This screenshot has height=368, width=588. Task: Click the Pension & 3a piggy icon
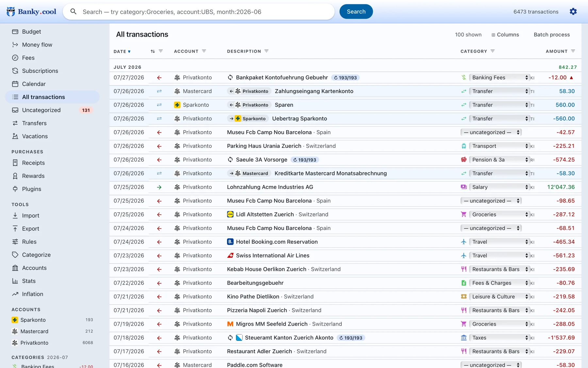point(464,160)
